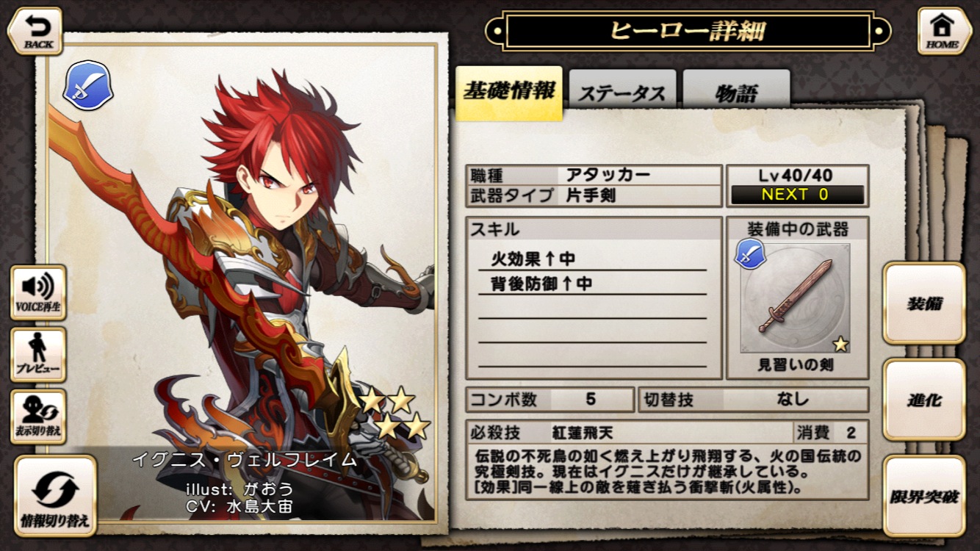980x551 pixels.
Task: Switch to the ステータス tab
Action: 622,93
